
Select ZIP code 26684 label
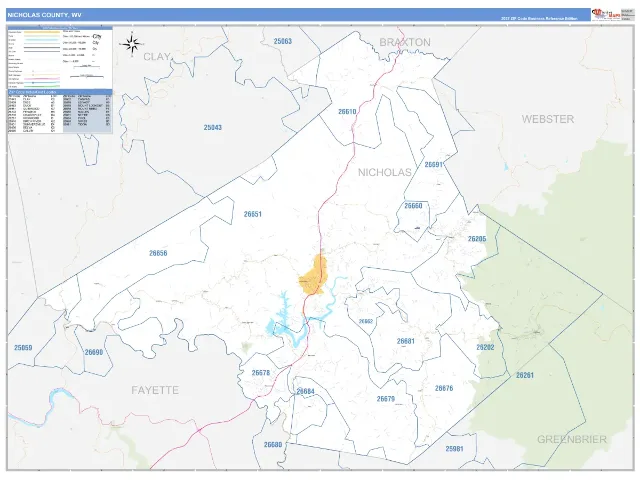pos(305,392)
